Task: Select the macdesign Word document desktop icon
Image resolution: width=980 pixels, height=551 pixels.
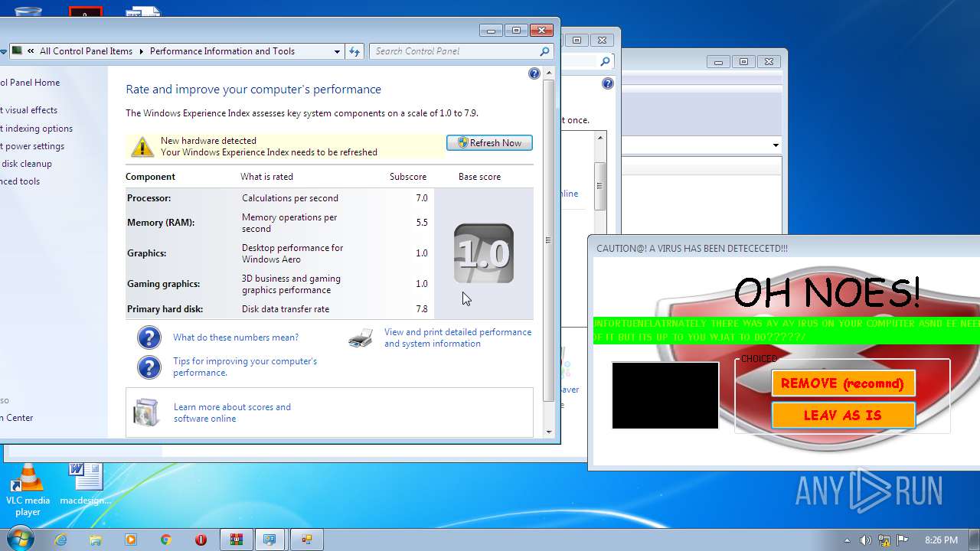Action: pos(85,484)
